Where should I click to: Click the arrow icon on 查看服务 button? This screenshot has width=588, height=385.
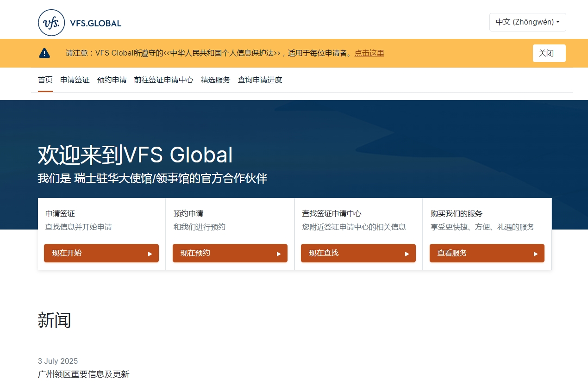(x=536, y=253)
